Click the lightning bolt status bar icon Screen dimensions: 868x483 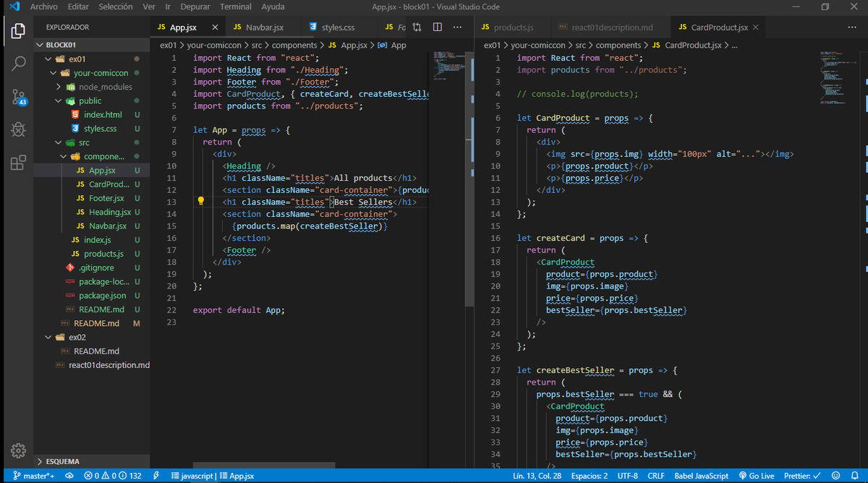coord(156,476)
